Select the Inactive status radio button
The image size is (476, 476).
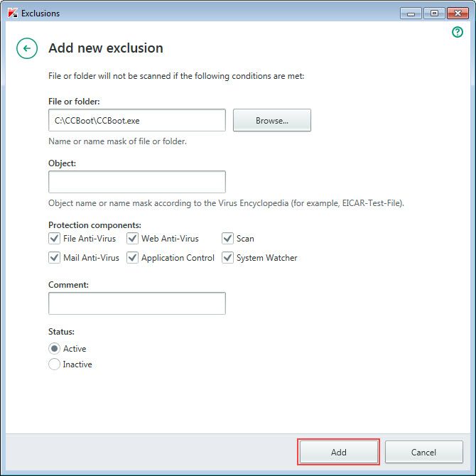coord(54,364)
